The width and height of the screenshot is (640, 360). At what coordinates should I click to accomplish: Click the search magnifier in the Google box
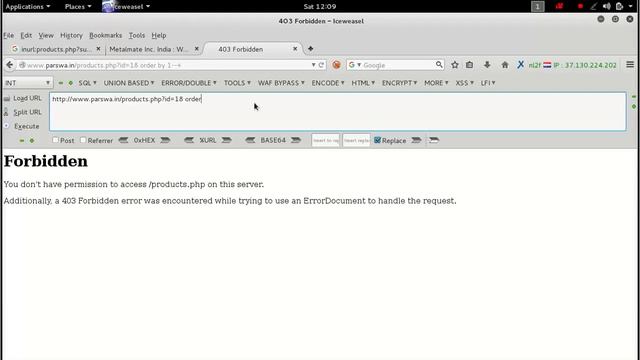click(x=439, y=64)
